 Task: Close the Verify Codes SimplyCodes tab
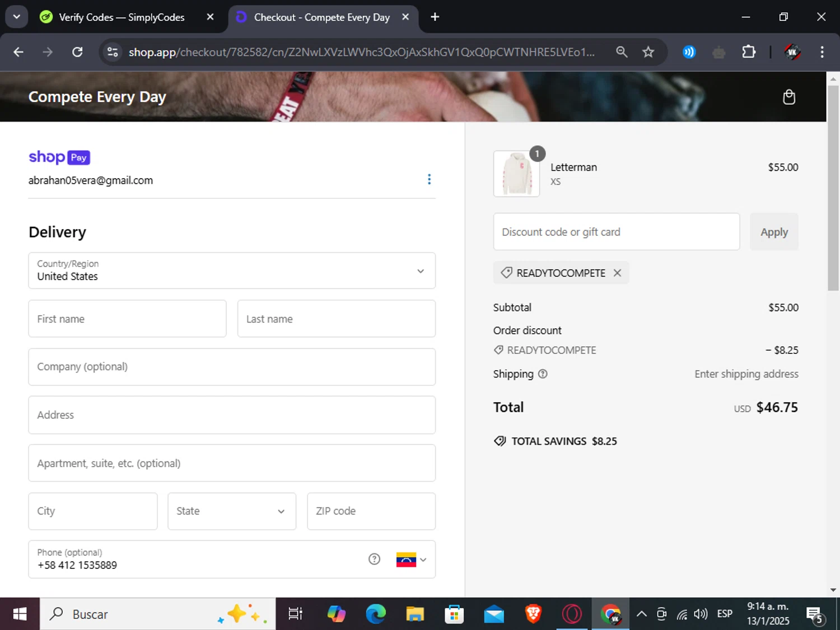210,17
